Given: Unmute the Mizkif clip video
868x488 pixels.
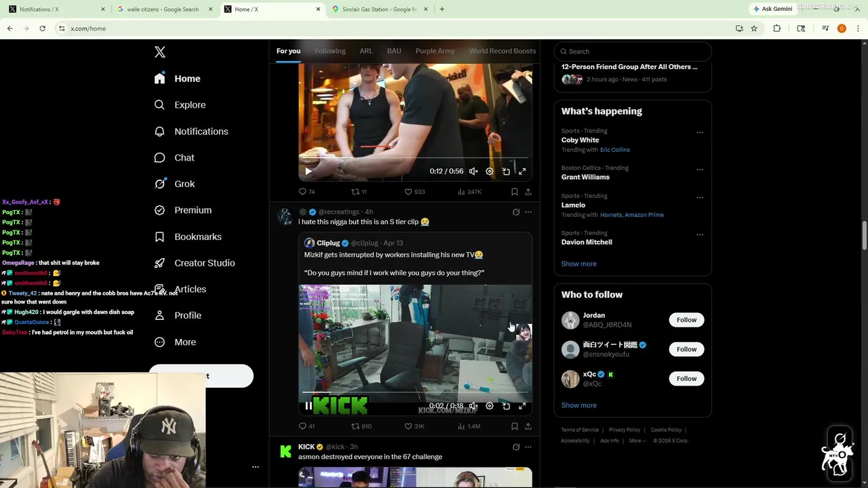Looking at the screenshot, I should (x=473, y=406).
